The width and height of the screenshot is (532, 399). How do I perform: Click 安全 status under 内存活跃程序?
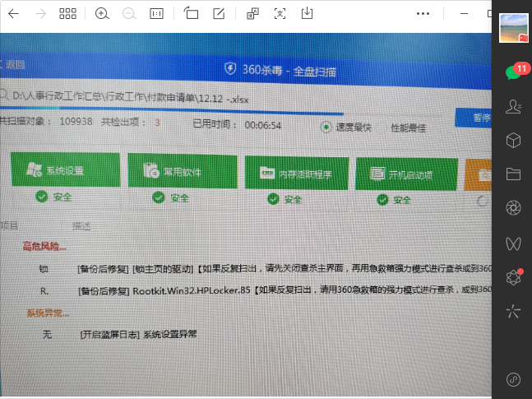[x=285, y=199]
